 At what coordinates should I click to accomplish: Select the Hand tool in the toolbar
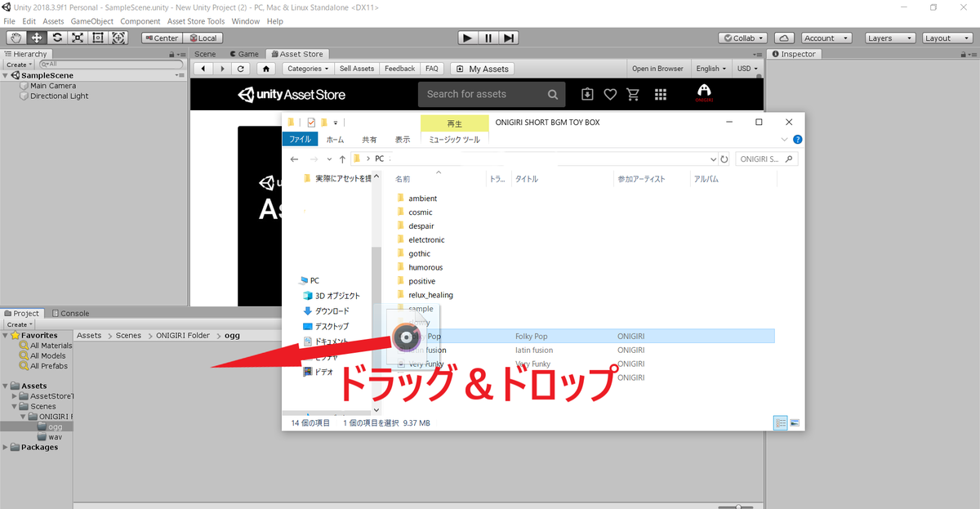tap(15, 38)
